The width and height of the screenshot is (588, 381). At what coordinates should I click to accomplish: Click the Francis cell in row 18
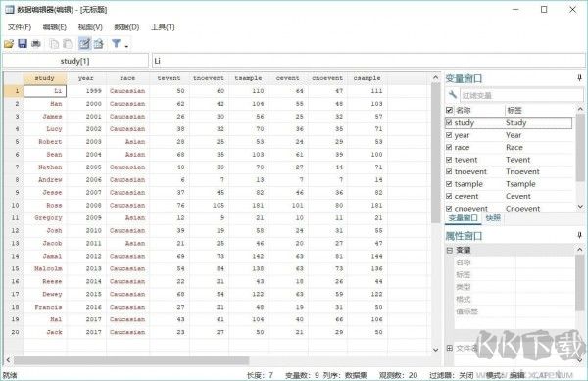(45, 307)
